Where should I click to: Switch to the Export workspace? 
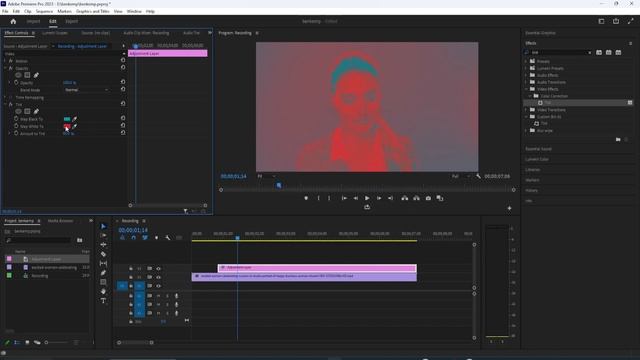point(71,21)
